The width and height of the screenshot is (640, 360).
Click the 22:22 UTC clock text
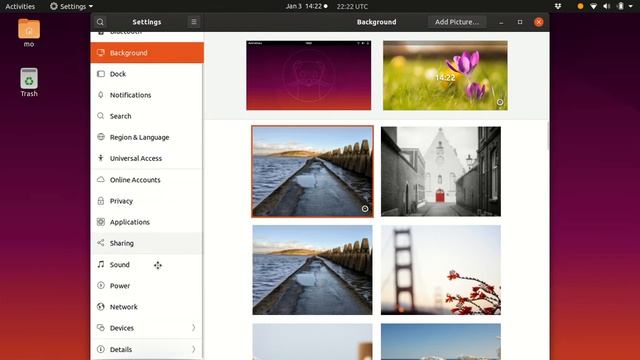pos(352,7)
